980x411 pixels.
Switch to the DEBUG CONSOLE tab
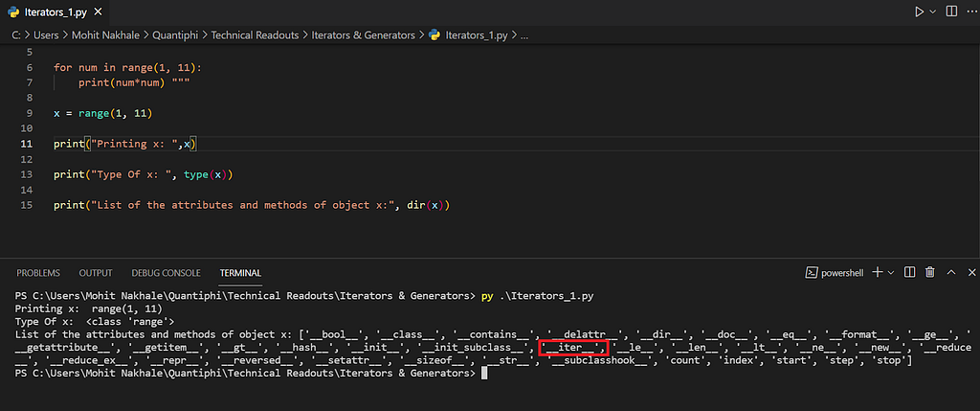point(167,273)
